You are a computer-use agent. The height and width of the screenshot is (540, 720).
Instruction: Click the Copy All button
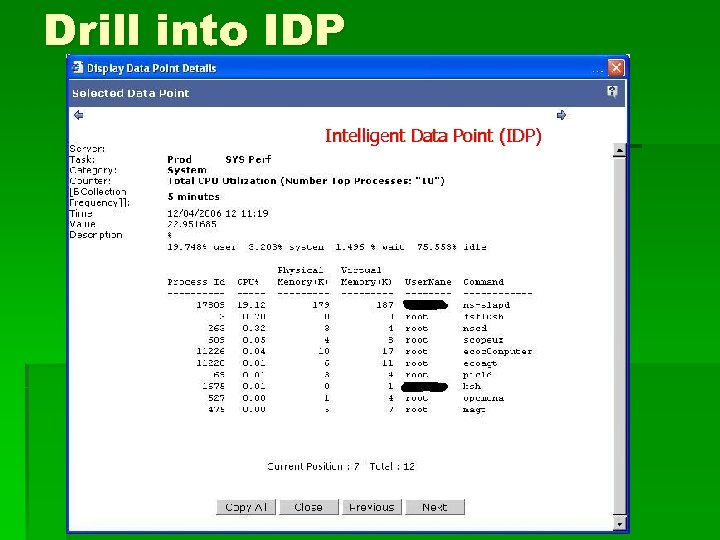pyautogui.click(x=246, y=507)
